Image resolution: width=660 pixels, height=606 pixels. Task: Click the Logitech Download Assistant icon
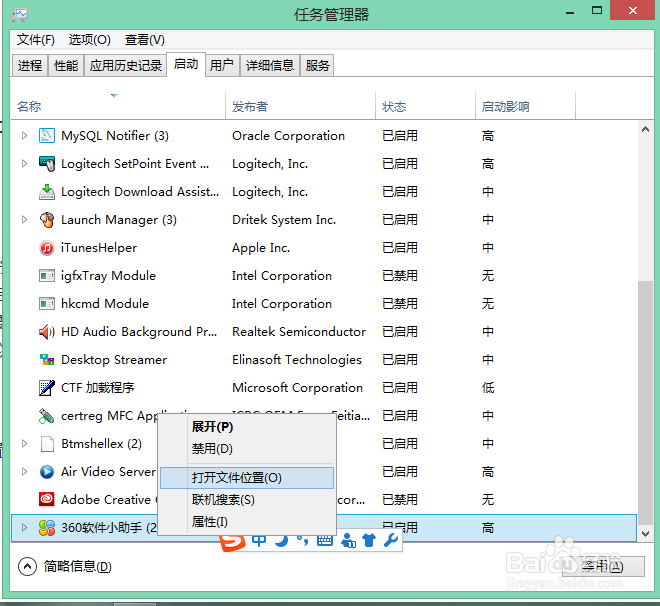coord(47,191)
